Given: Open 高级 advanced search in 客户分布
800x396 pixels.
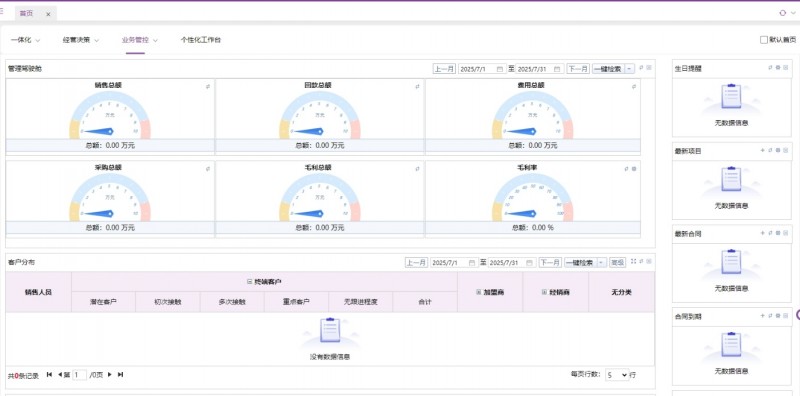Looking at the screenshot, I should coord(617,263).
